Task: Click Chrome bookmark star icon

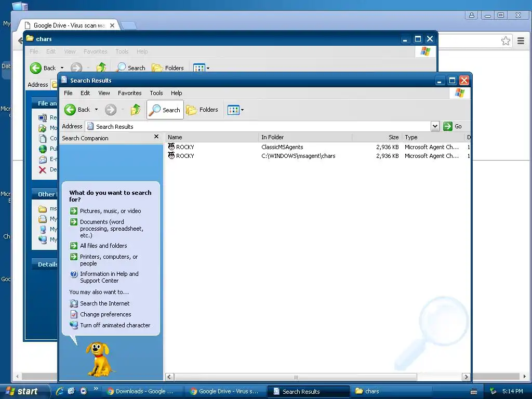Action: pyautogui.click(x=506, y=41)
